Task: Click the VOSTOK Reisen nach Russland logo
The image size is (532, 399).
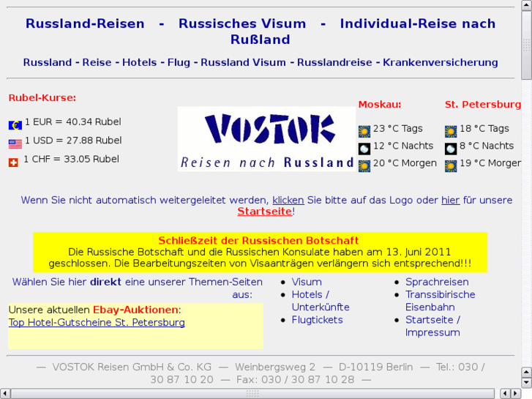Action: click(266, 139)
